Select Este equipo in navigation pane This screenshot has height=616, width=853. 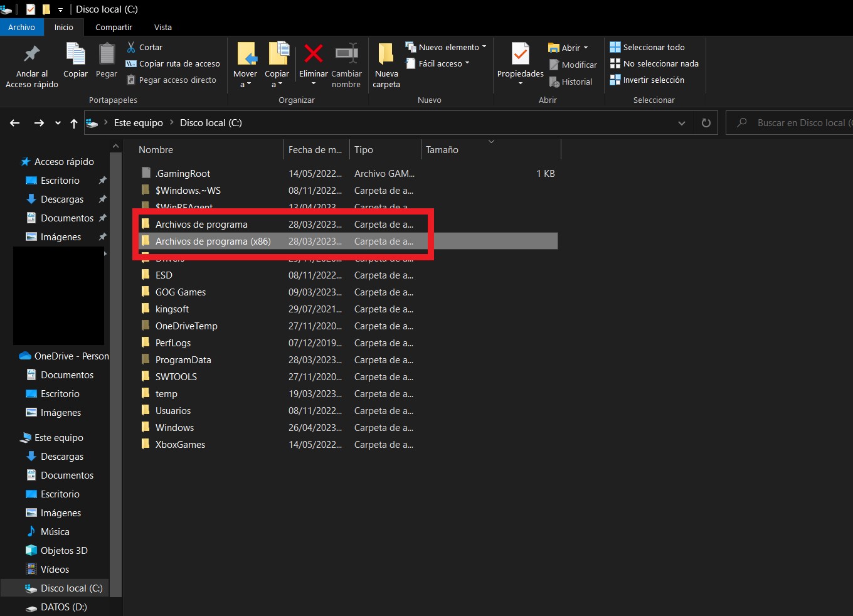pos(51,438)
